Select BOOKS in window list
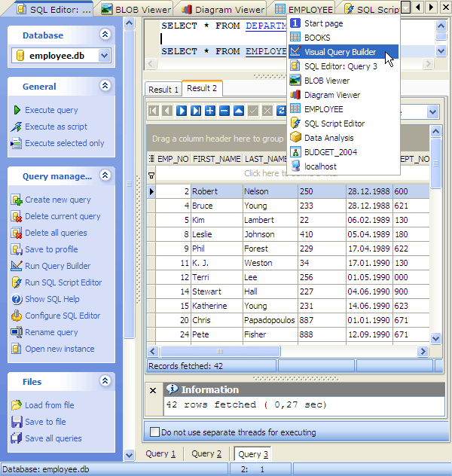This screenshot has width=452, height=476. (x=344, y=38)
